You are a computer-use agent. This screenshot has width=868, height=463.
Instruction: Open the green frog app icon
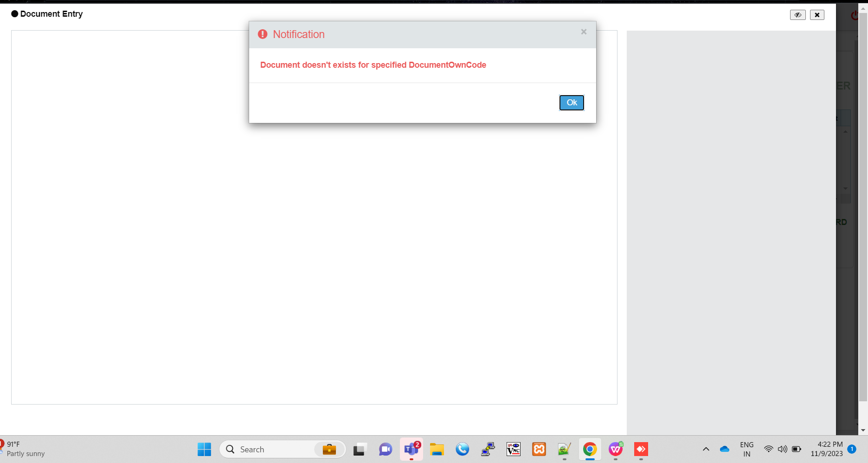(565, 449)
